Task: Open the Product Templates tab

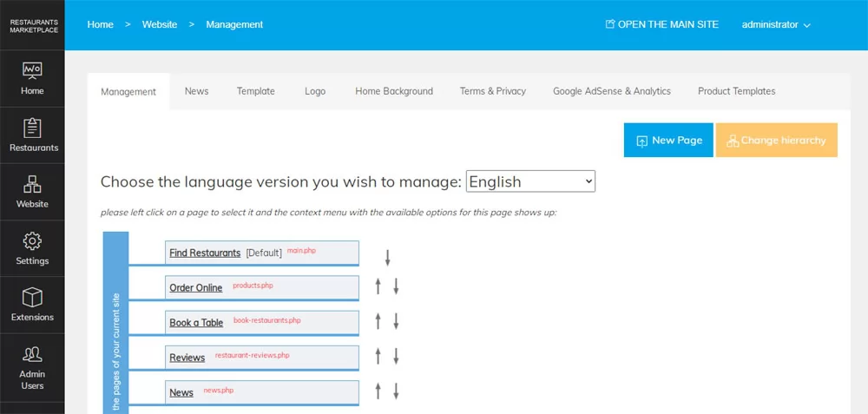Action: [x=736, y=91]
